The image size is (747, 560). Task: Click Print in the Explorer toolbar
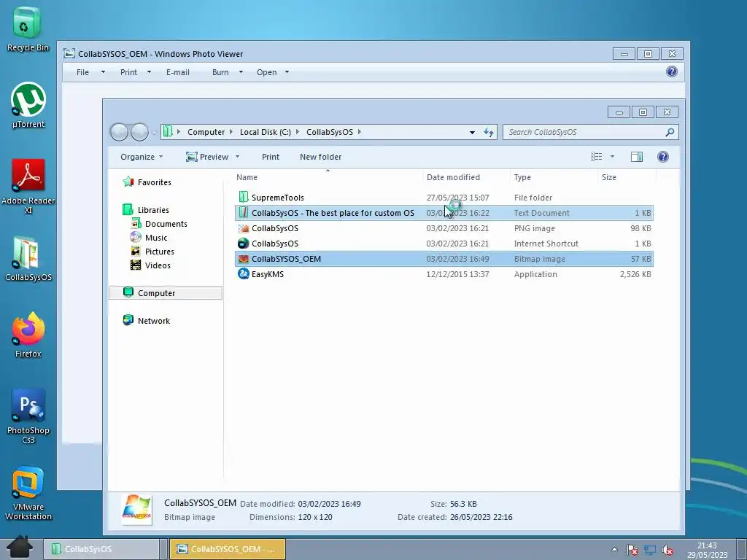(x=271, y=157)
